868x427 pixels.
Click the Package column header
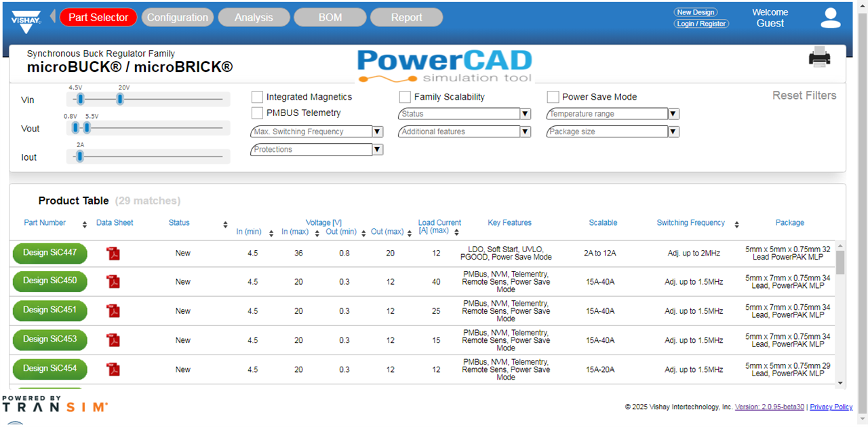pos(789,223)
